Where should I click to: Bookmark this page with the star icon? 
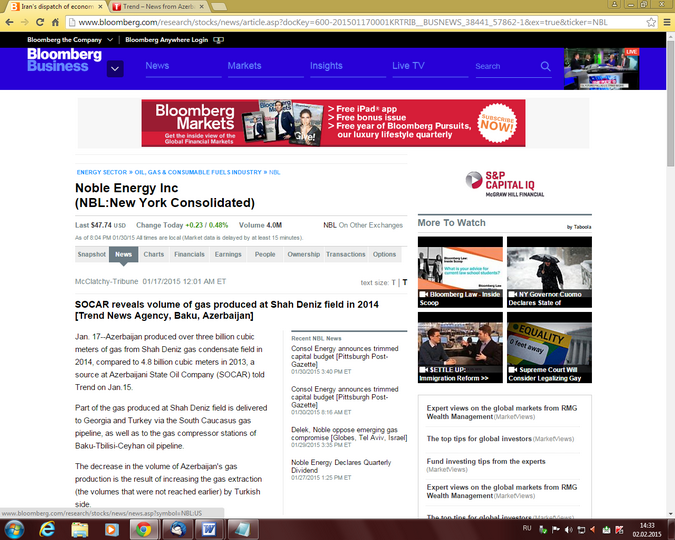pyautogui.click(x=651, y=22)
